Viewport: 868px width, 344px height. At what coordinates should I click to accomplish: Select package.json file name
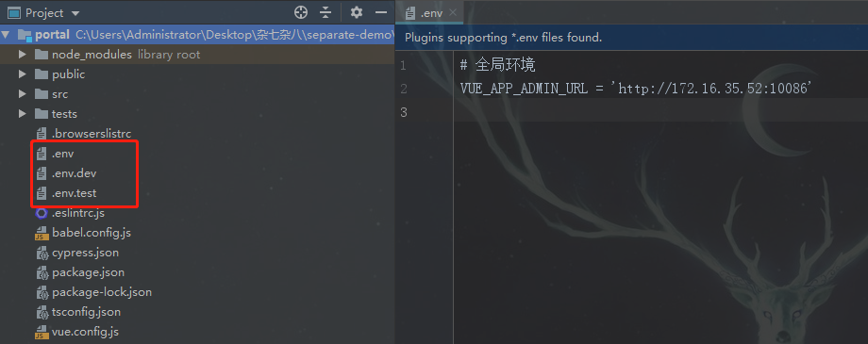coord(88,272)
